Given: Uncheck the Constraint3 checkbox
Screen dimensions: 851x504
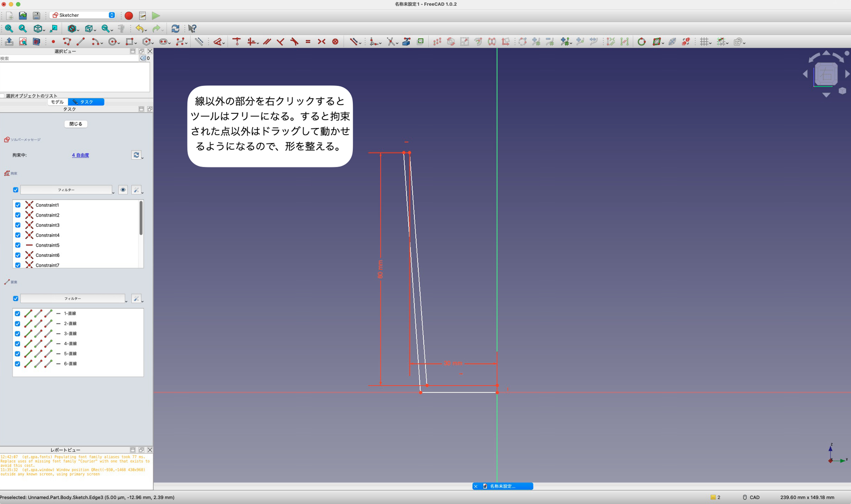Looking at the screenshot, I should point(18,225).
